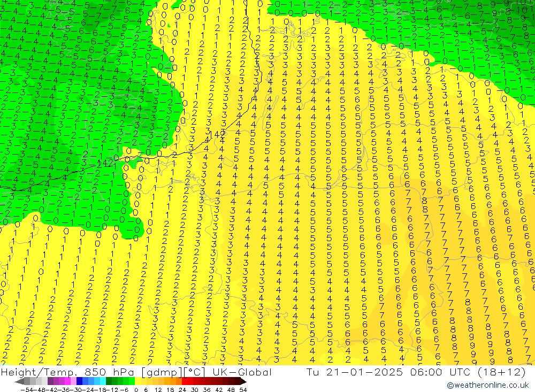The image size is (535, 392).
Task: Click the legend value '36' right of '30'
Action: click(x=207, y=390)
